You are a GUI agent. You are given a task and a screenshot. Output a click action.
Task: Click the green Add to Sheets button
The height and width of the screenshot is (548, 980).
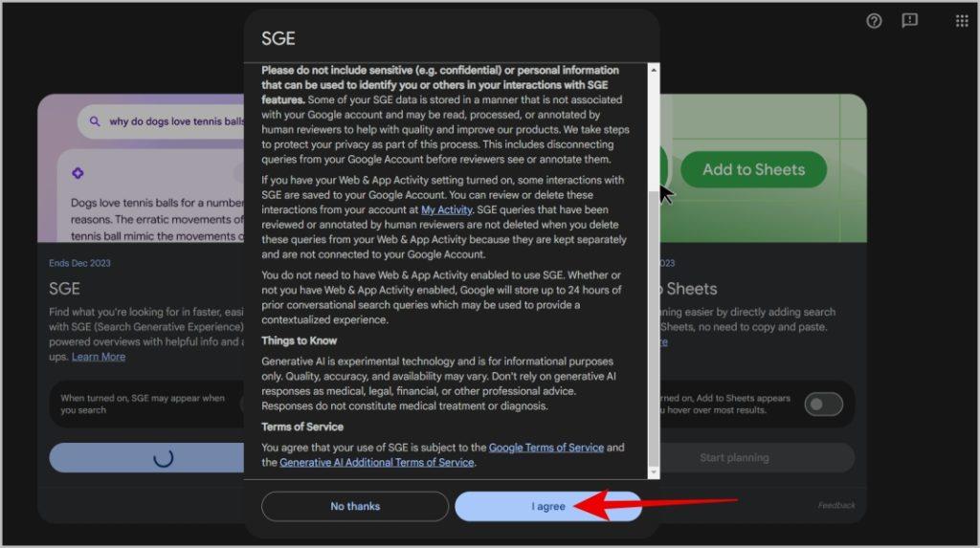[x=753, y=169]
